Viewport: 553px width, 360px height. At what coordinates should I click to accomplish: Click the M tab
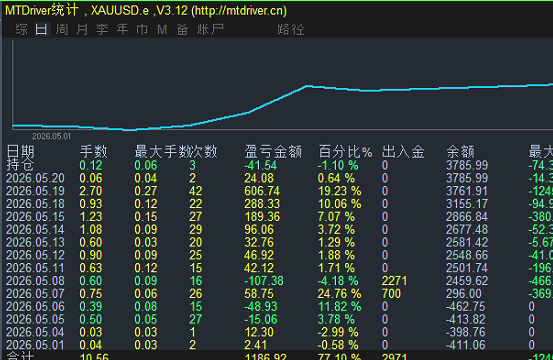click(162, 29)
